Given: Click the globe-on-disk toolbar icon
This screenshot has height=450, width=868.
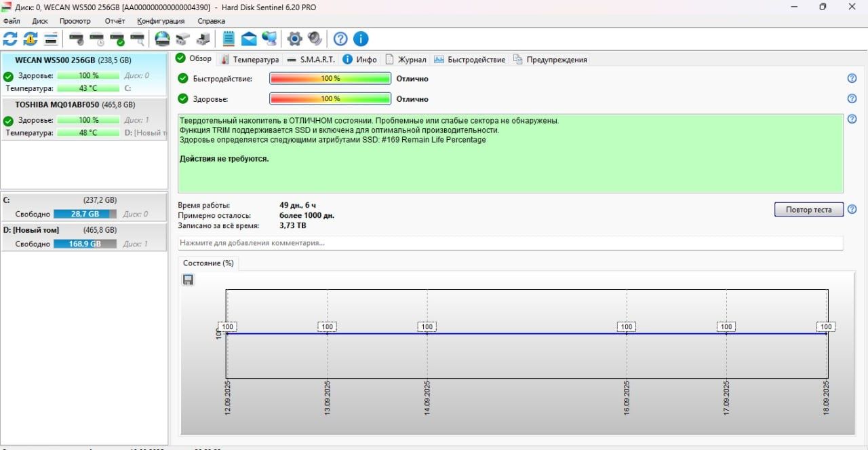Looking at the screenshot, I should pos(162,39).
